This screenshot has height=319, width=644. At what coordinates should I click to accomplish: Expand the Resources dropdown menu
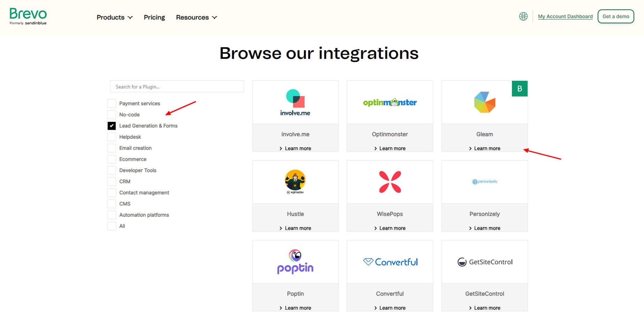tap(196, 17)
